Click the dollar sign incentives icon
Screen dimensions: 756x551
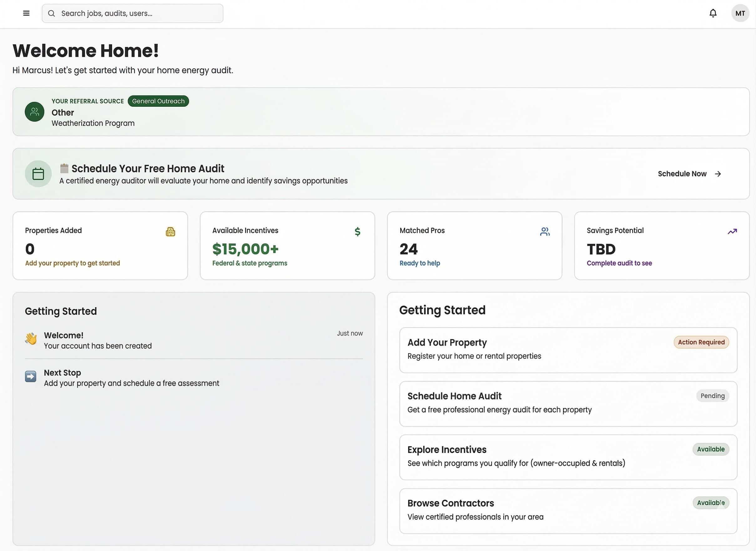click(x=357, y=231)
